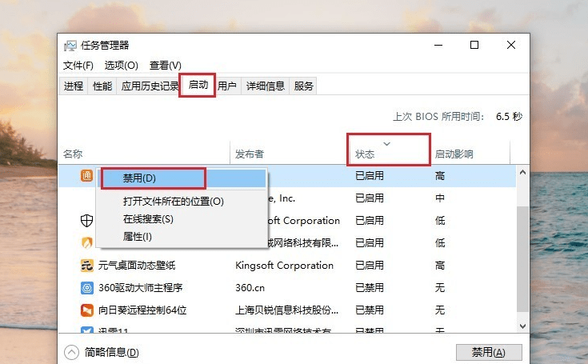Sort by the 状态 column header

point(365,154)
